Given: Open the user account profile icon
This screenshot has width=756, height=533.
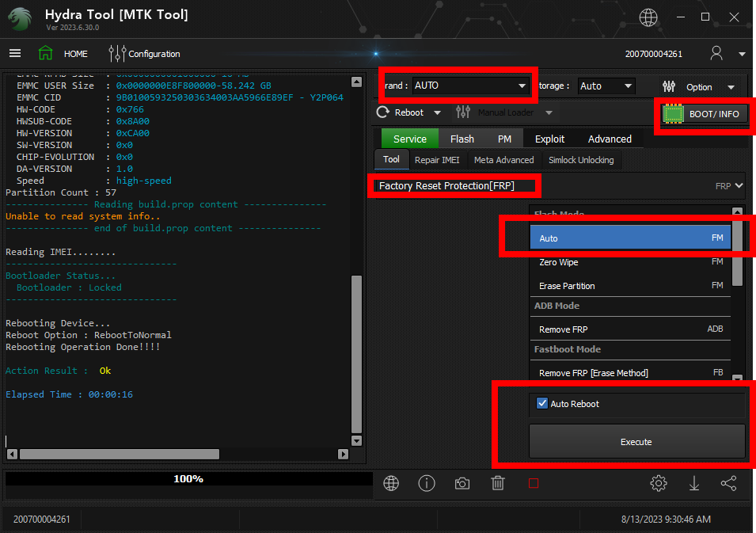Looking at the screenshot, I should tap(716, 53).
